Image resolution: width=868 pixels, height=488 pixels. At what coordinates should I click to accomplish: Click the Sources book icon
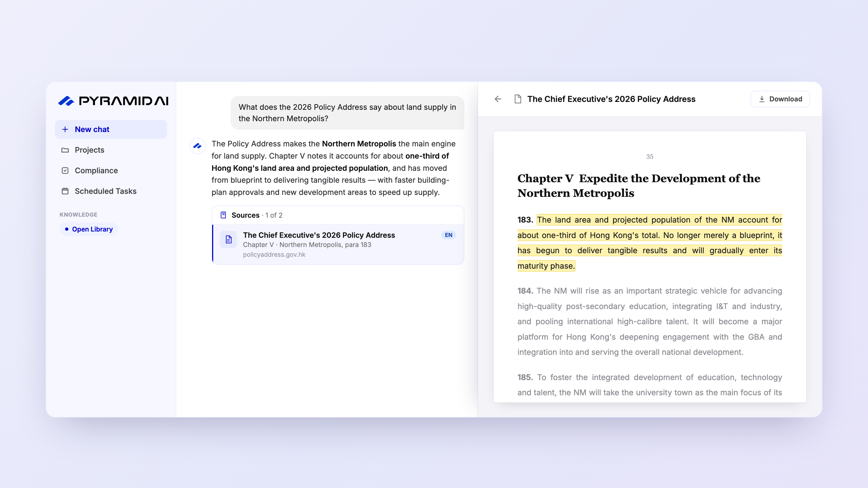click(223, 215)
